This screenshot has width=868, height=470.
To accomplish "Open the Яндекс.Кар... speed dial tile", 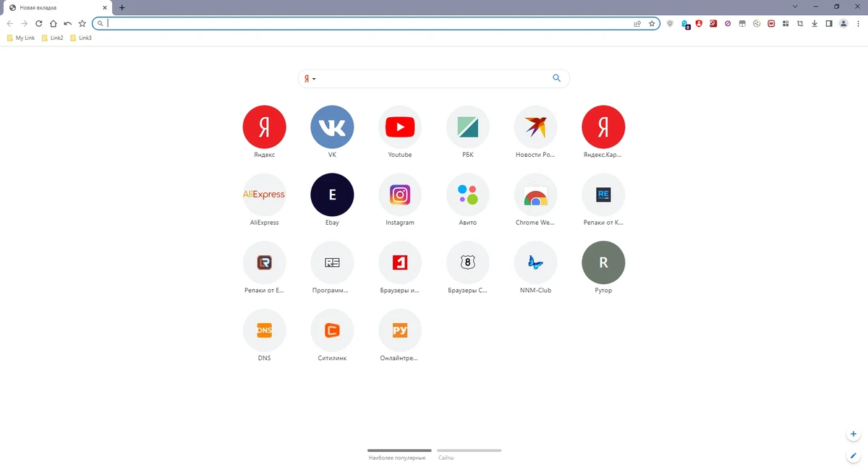I will point(603,127).
